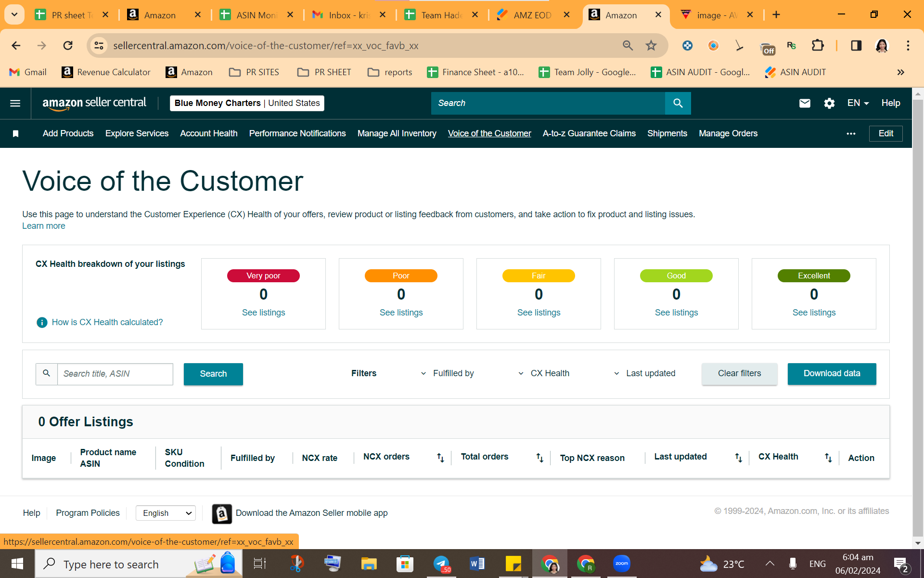
Task: Click the bookmark flag icon in nav bar
Action: [15, 133]
